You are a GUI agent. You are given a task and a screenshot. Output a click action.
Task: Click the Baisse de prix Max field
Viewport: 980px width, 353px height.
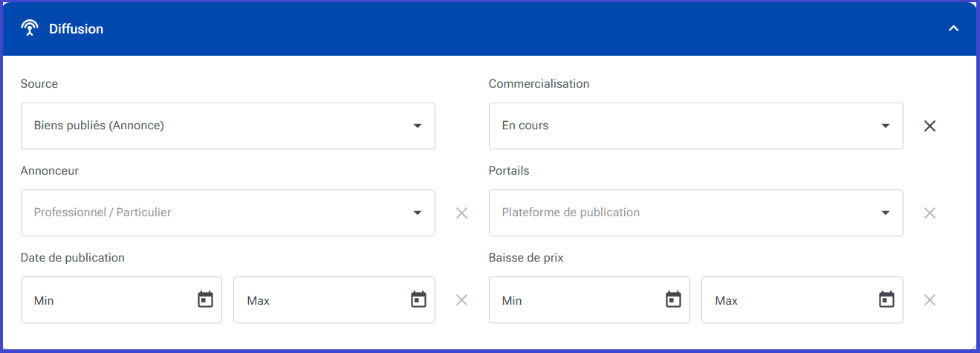(802, 299)
